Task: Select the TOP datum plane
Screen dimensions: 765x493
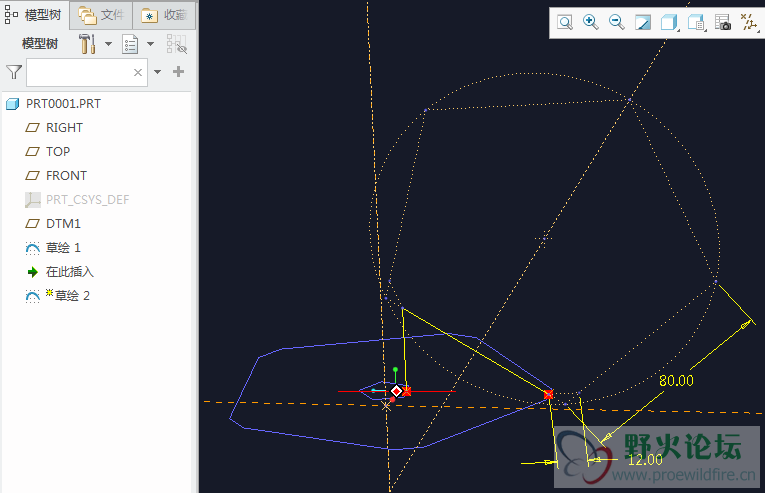Action: [58, 151]
